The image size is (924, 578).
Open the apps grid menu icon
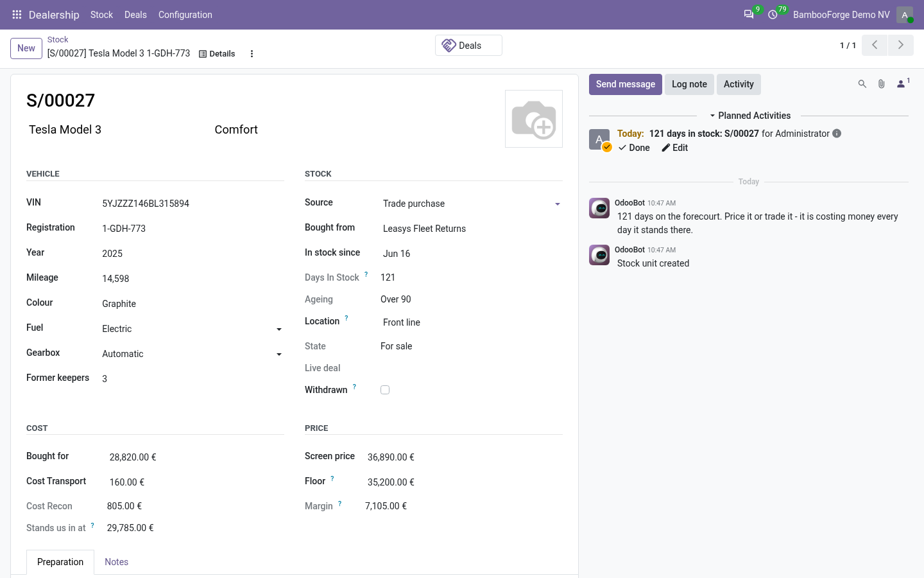pos(17,14)
